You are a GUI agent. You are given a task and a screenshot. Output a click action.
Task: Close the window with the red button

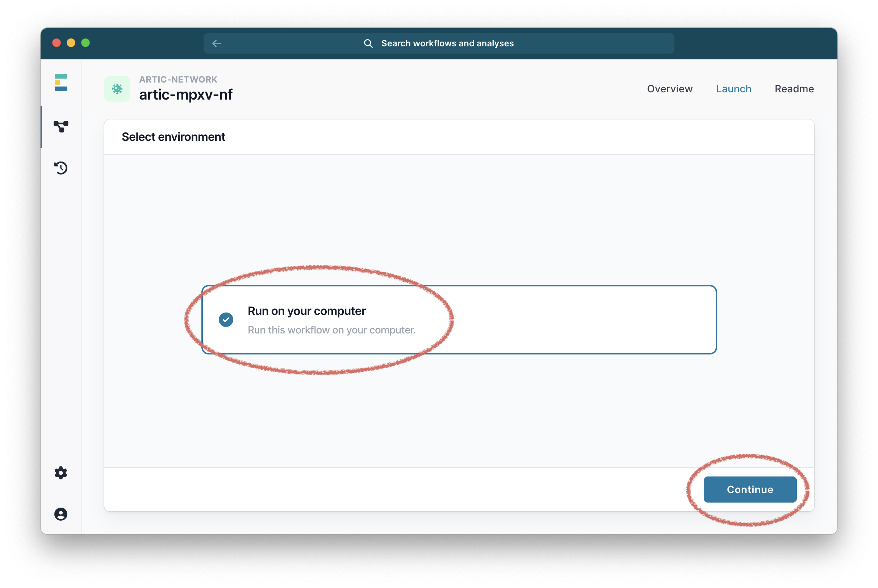click(57, 43)
